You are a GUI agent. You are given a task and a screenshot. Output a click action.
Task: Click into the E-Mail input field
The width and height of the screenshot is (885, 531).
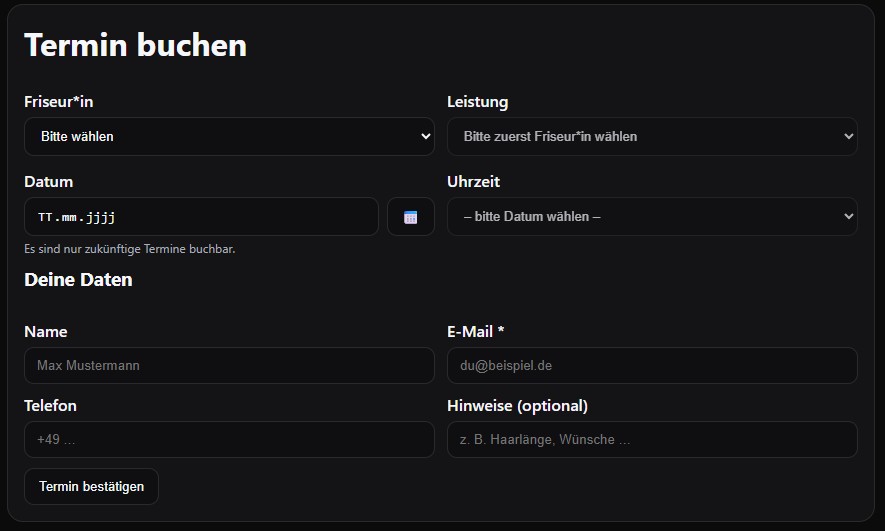click(x=651, y=366)
